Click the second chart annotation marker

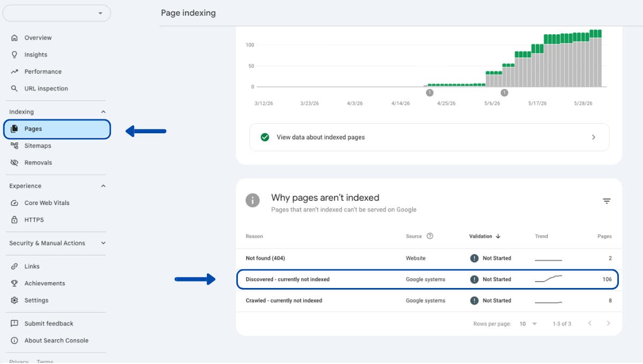504,93
